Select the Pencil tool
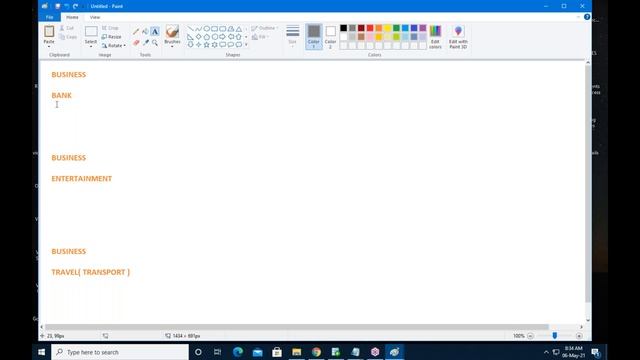 click(x=136, y=31)
